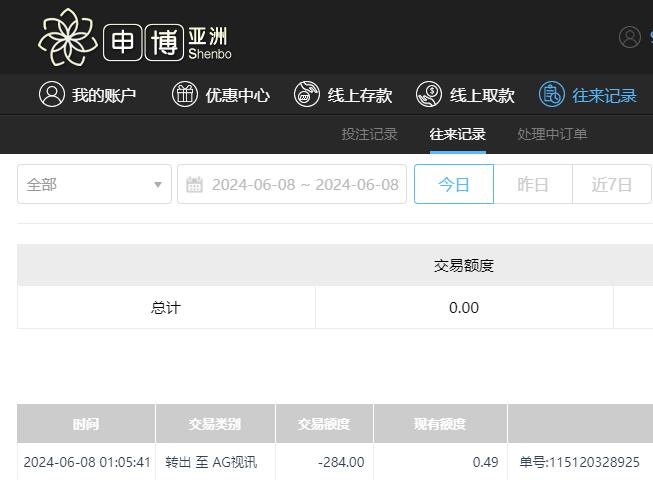Click the 往来记录 records icon
This screenshot has height=480, width=653.
tap(552, 94)
